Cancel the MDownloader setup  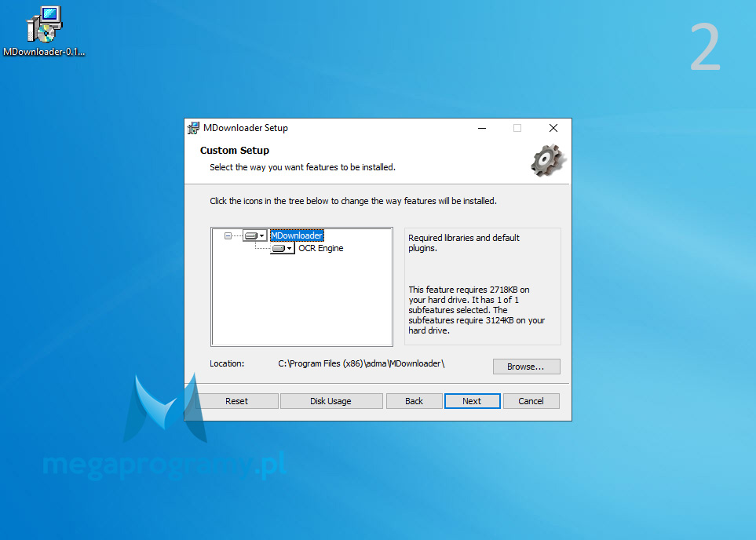coord(531,401)
